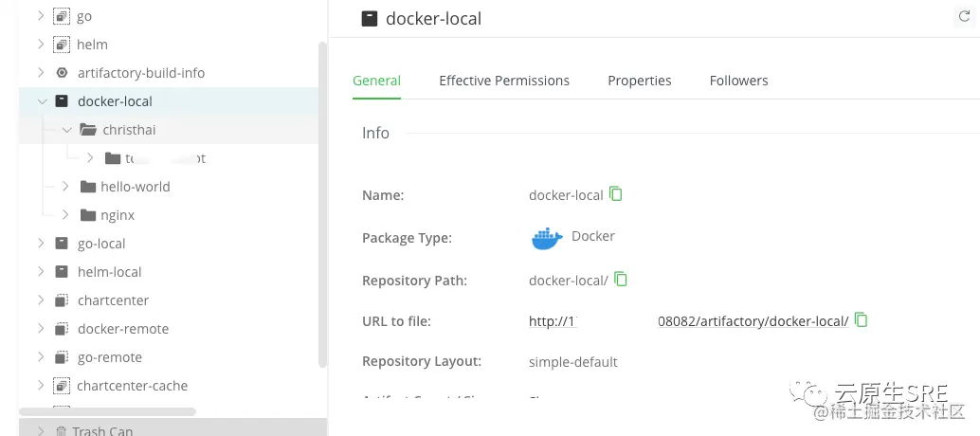
Task: Select the chartcenter-cache repository
Action: pyautogui.click(x=132, y=386)
